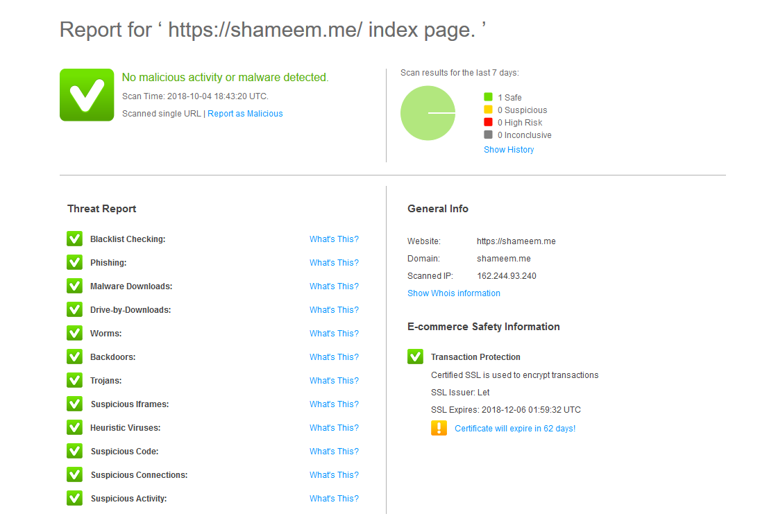Report this URL as Malicious

tap(245, 114)
